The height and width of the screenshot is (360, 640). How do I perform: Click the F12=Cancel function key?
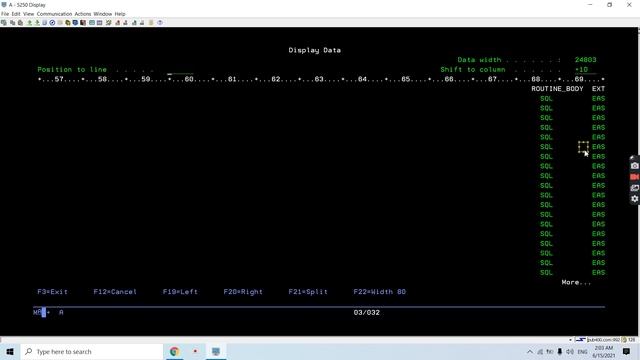click(115, 292)
